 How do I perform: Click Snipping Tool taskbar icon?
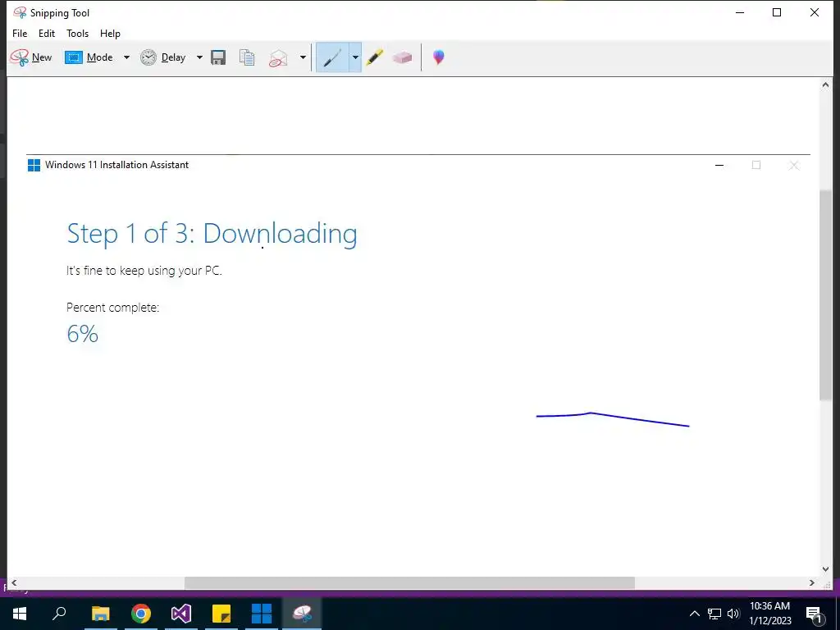click(x=302, y=614)
